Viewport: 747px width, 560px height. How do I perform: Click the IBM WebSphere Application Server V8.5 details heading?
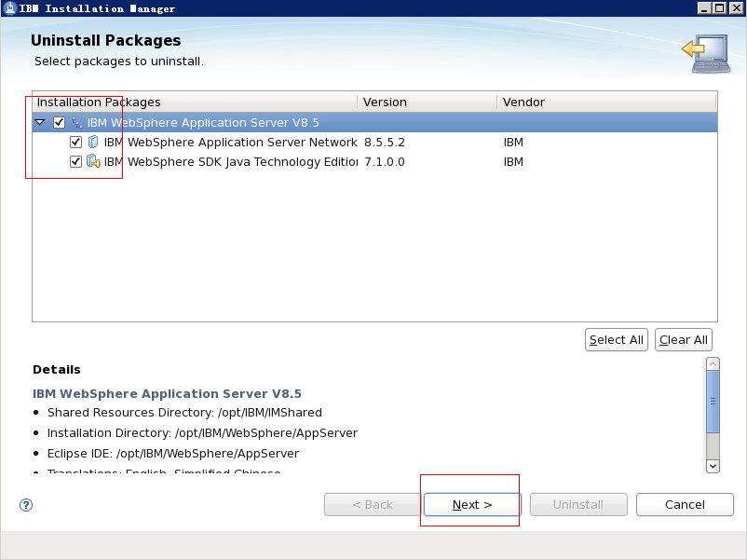[167, 393]
